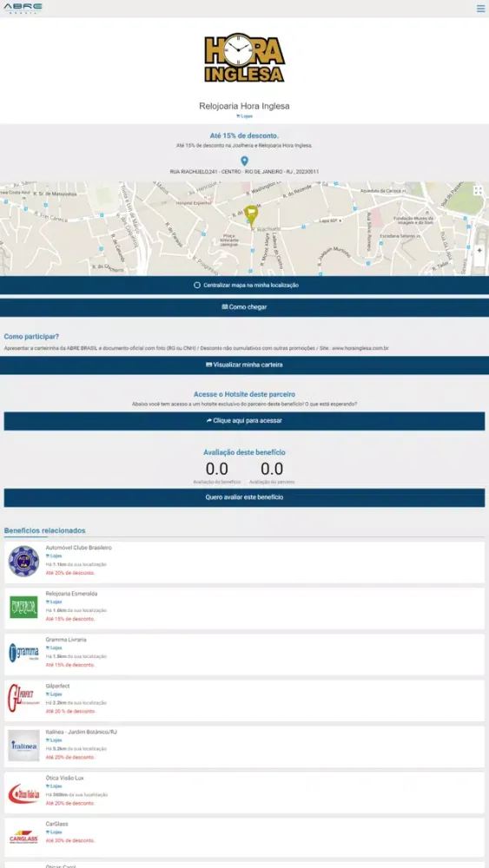Click the Italínea logo thumbnail
The height and width of the screenshot is (868, 489).
(x=23, y=746)
